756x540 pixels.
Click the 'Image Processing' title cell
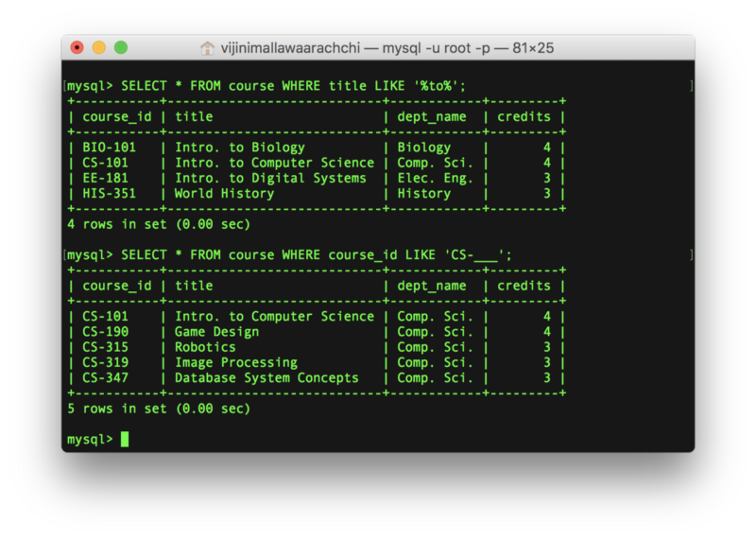click(235, 362)
